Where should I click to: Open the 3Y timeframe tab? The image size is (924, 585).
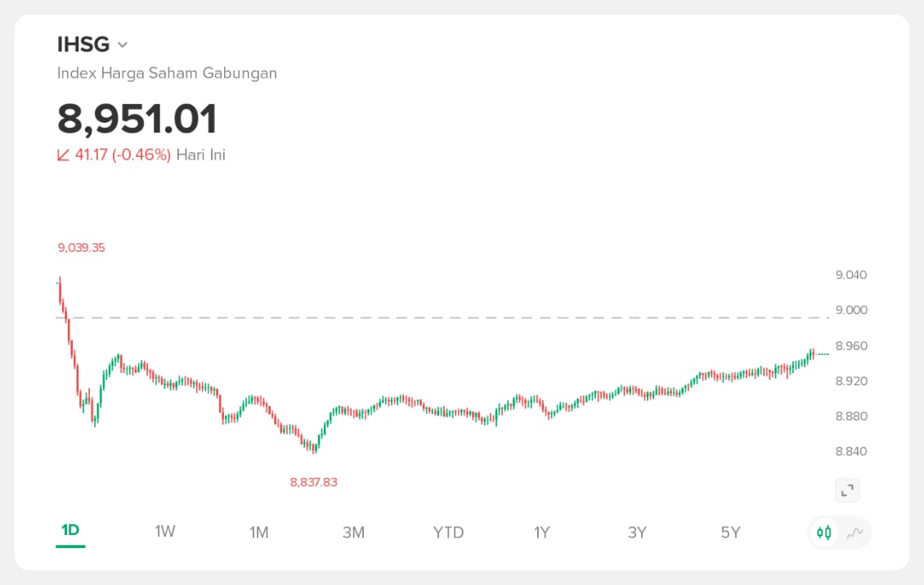point(637,533)
